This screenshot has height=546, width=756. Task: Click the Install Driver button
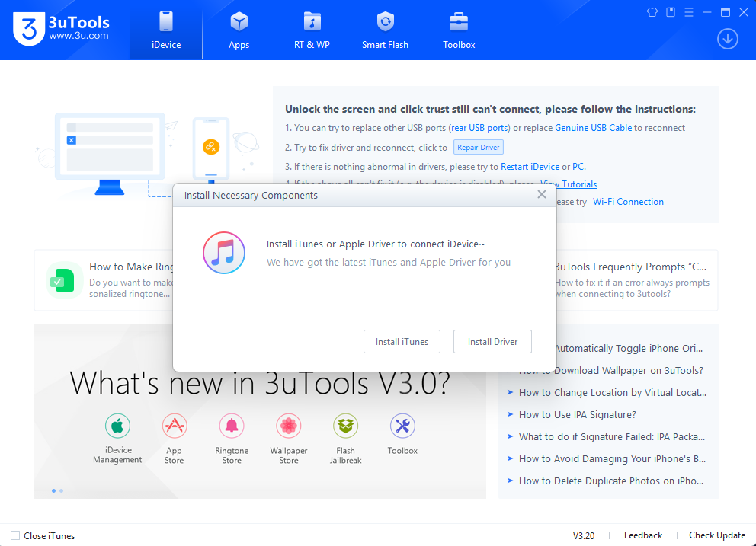493,342
